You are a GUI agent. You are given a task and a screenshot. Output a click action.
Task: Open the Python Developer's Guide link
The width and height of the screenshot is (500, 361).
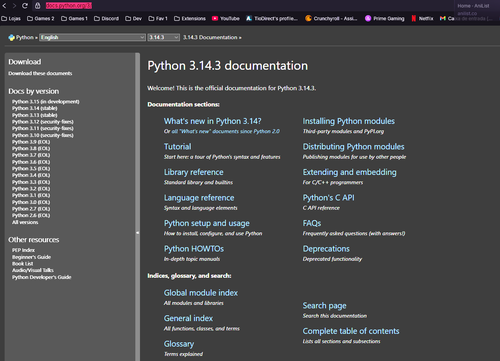coord(42,277)
